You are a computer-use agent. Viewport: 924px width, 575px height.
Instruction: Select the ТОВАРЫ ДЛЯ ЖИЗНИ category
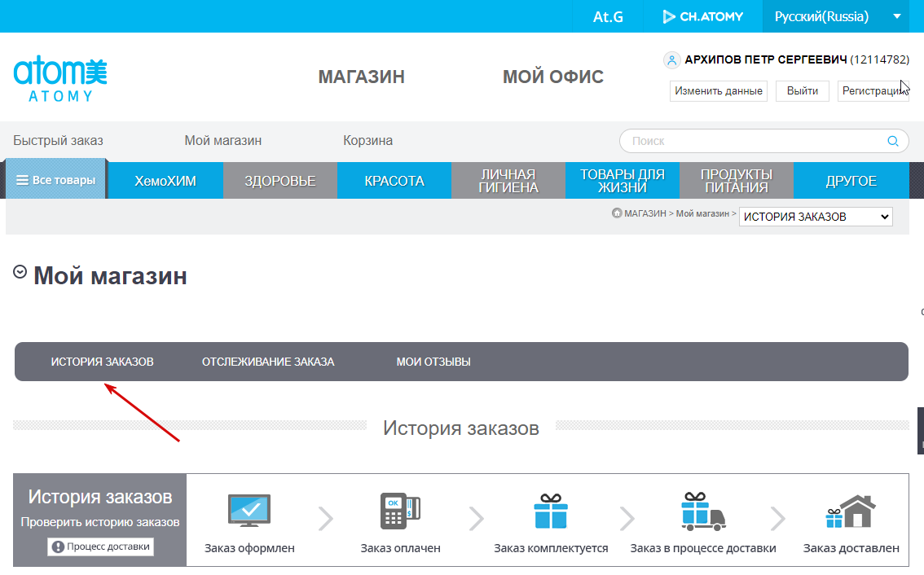click(623, 180)
